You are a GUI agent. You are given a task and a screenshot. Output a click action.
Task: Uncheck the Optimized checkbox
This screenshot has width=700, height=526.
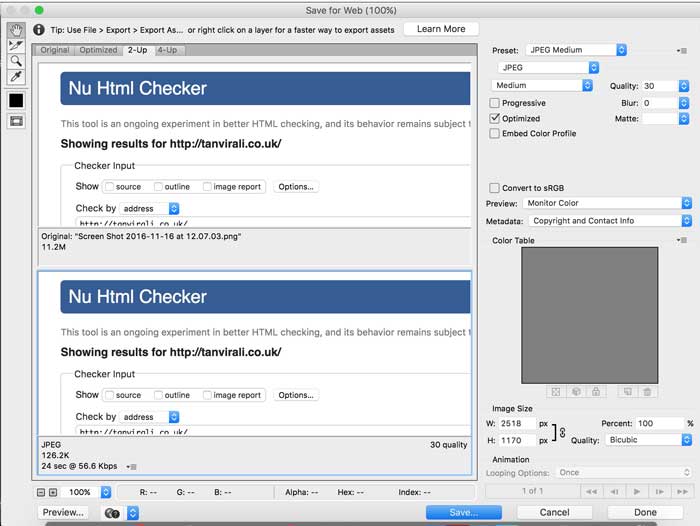[x=494, y=118]
